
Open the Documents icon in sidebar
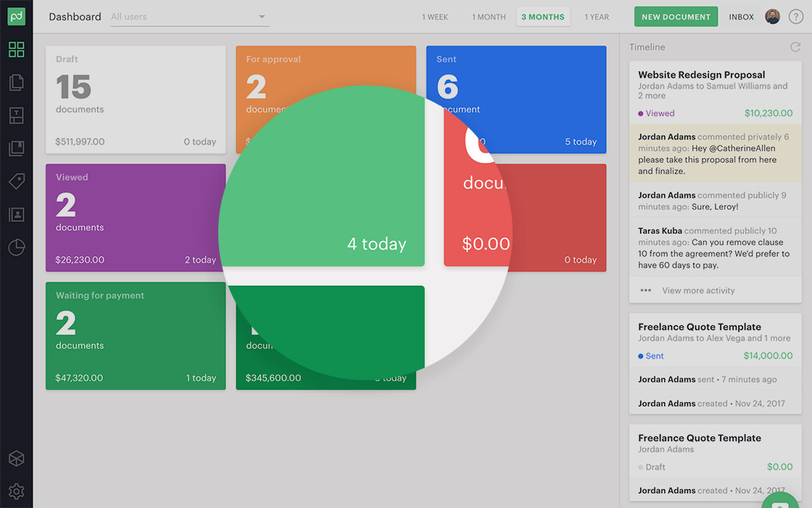tap(17, 83)
